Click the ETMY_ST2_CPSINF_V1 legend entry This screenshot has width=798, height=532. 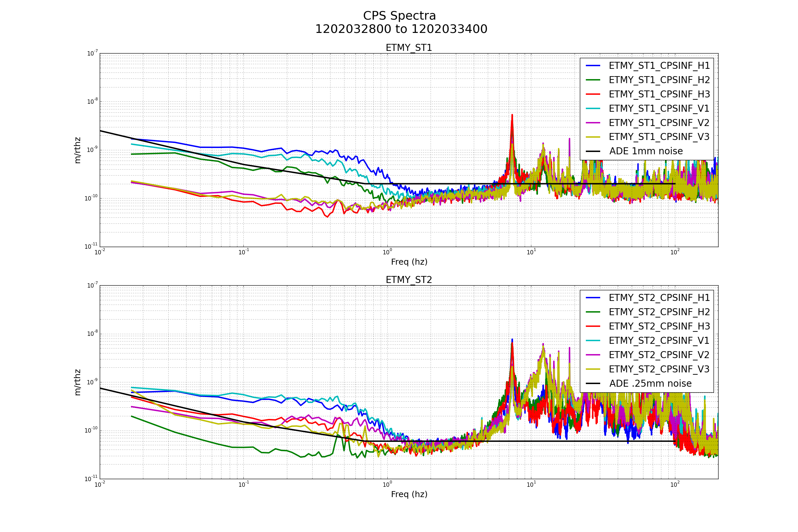tap(659, 340)
